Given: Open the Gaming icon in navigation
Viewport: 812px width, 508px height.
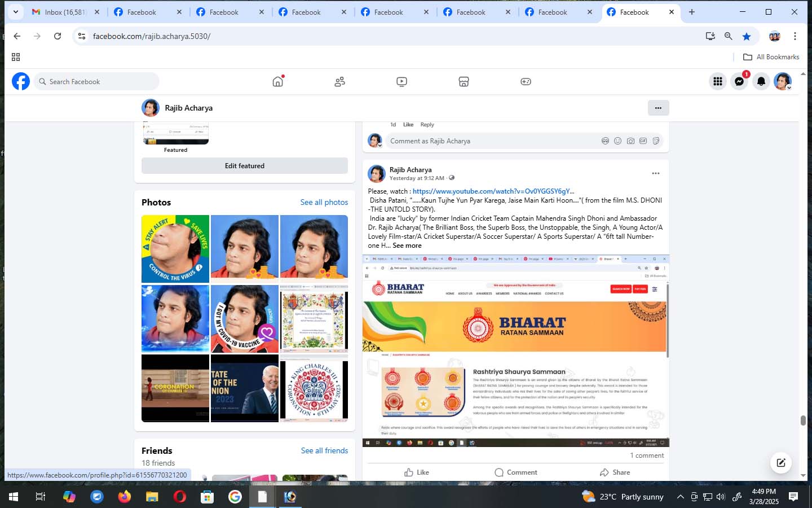Looking at the screenshot, I should pyautogui.click(x=526, y=82).
